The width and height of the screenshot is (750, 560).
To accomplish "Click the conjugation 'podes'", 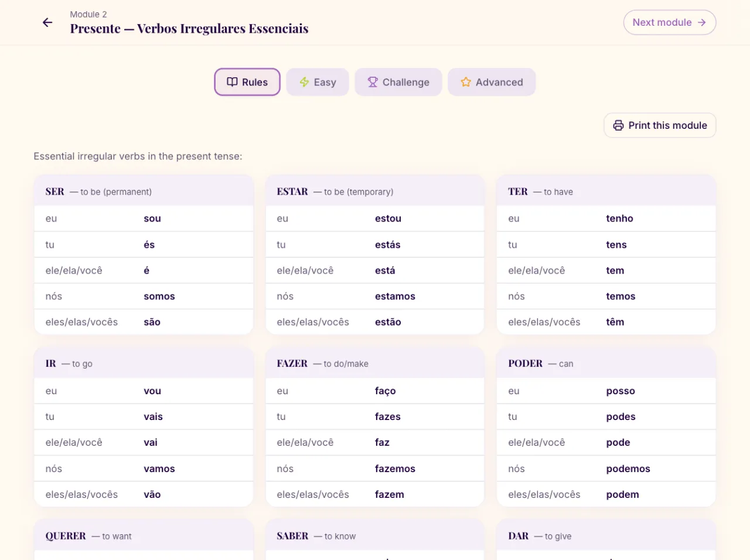I will pyautogui.click(x=621, y=417).
